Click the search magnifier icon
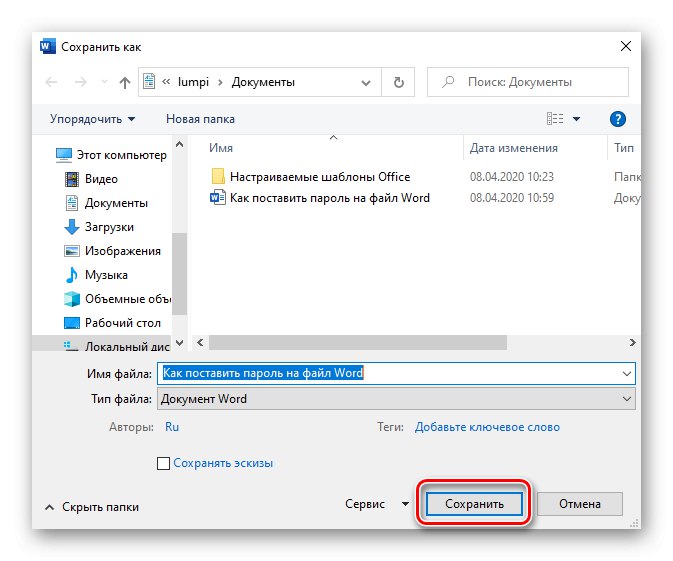The height and width of the screenshot is (561, 673). tap(448, 82)
